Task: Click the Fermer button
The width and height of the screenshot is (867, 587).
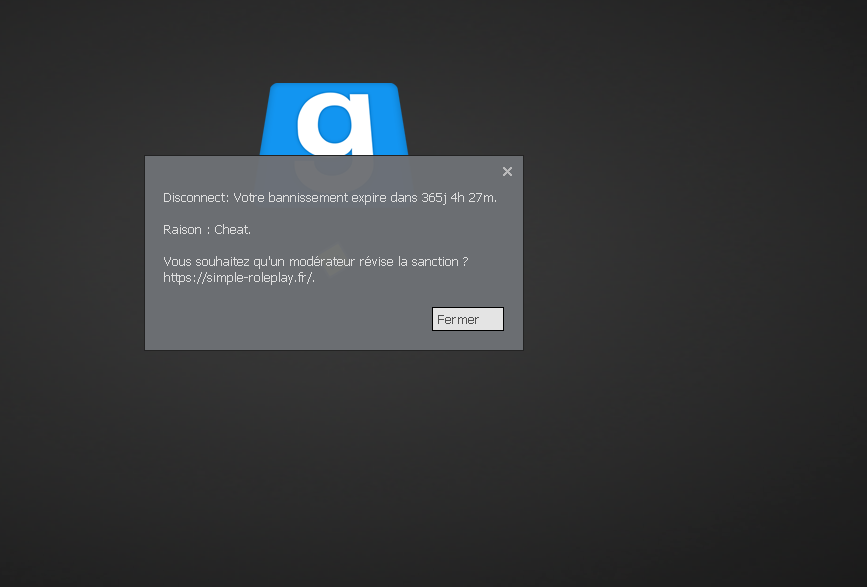Action: [x=468, y=319]
